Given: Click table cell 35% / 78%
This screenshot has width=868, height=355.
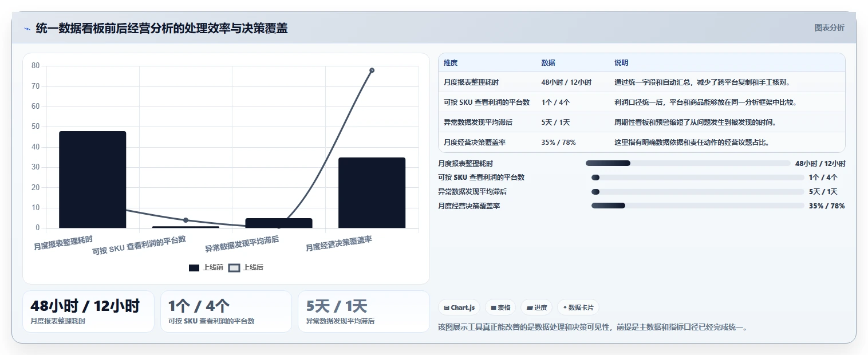Looking at the screenshot, I should point(558,143).
